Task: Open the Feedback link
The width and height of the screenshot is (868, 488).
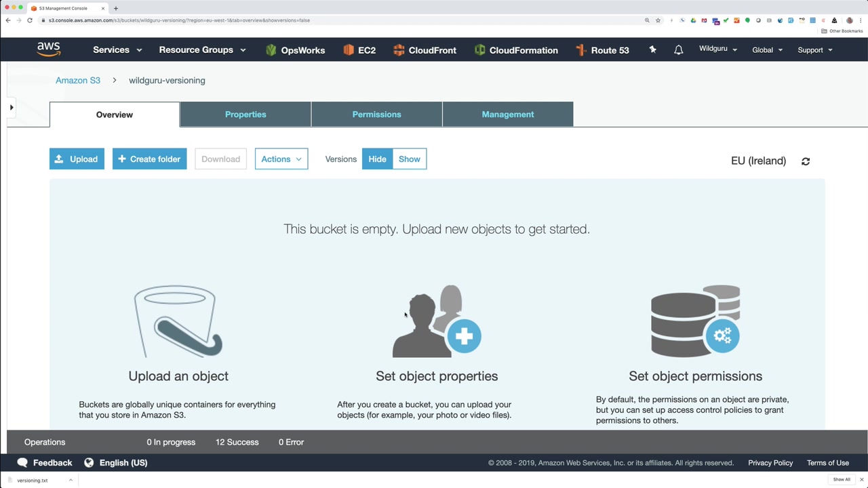Action: tap(45, 463)
